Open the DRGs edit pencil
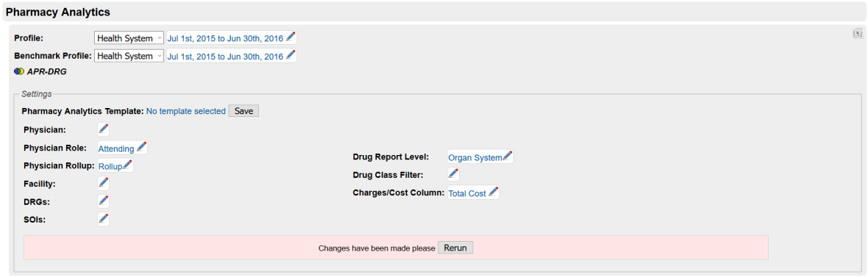868x277 pixels. [x=104, y=201]
